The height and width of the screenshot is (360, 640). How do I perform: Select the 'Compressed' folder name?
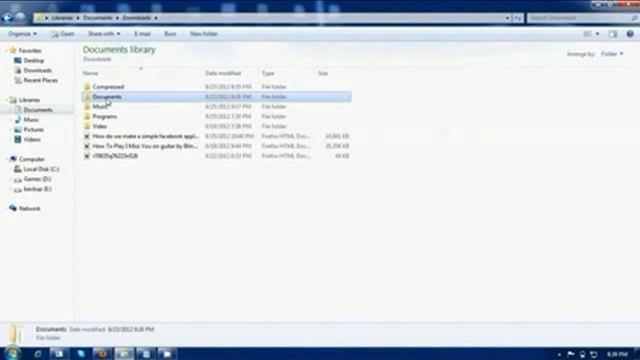pos(108,87)
